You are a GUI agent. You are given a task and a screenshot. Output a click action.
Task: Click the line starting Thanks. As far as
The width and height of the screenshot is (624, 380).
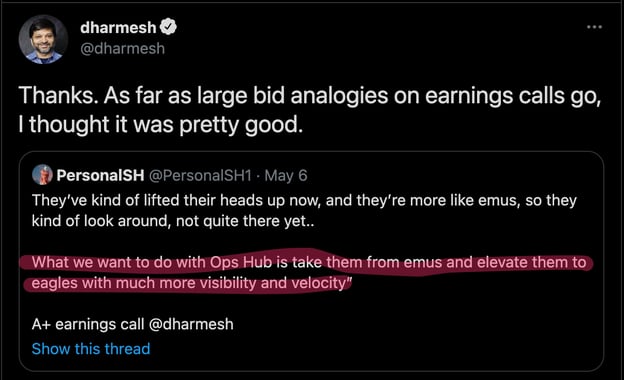click(x=310, y=96)
